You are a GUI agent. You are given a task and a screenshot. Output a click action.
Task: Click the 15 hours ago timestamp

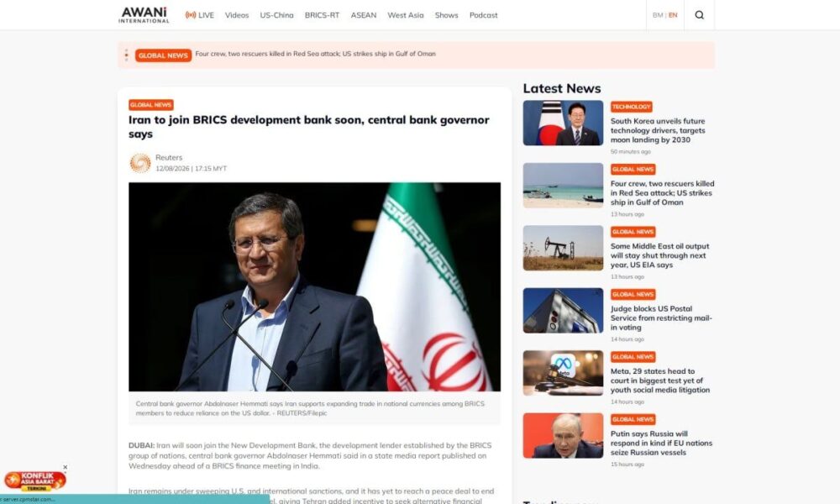627,465
